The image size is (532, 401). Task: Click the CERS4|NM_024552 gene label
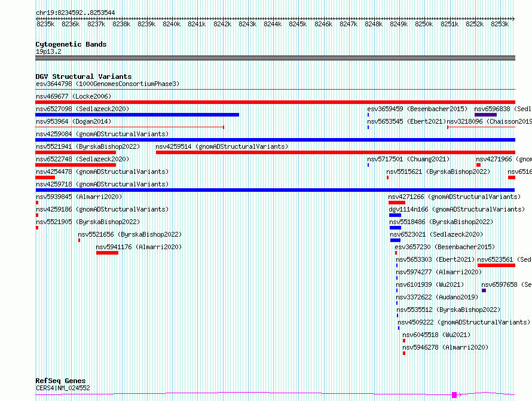click(63, 388)
